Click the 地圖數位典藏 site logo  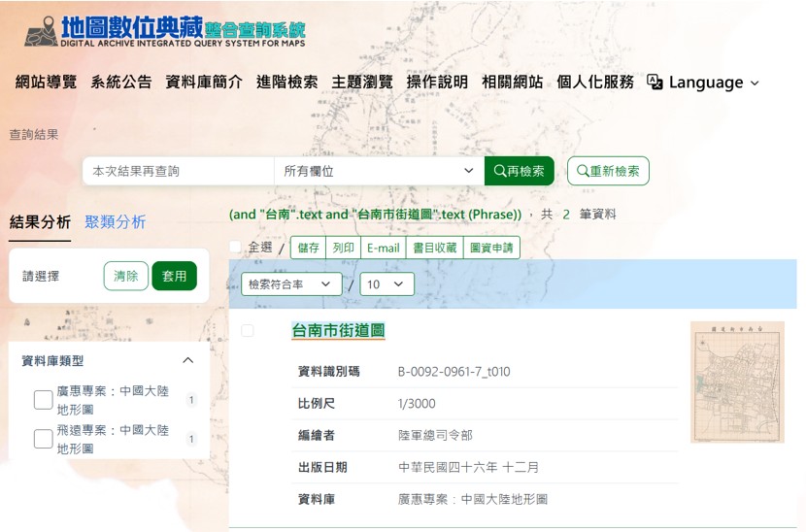(163, 30)
